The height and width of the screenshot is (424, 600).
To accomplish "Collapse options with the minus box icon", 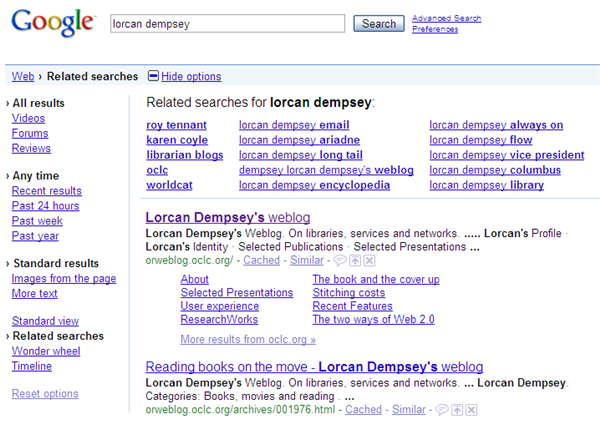I will (x=153, y=76).
